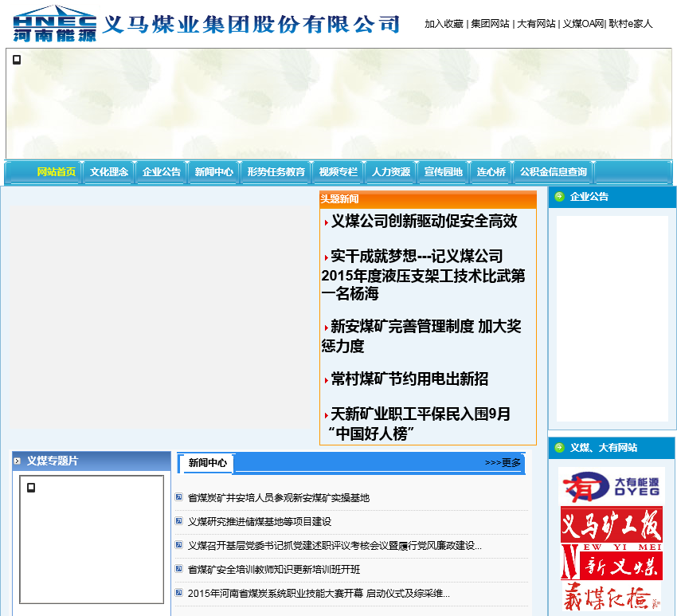Click the HNEC 河南能源 logo

55,24
